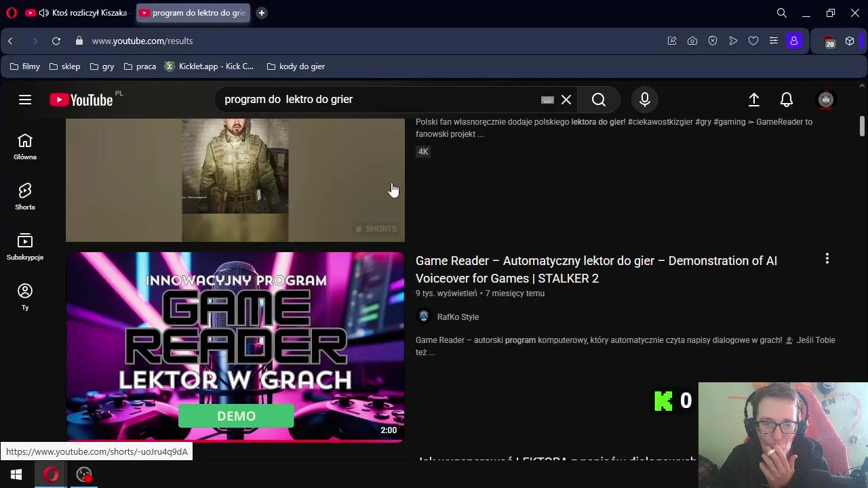Click the page vertical scrollbar
Screen dimensions: 868x488
point(863,126)
